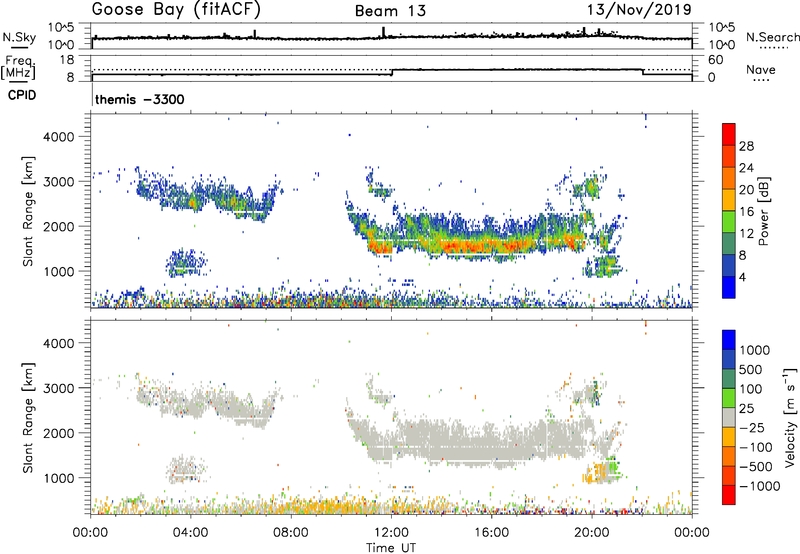Click the '1000' tick in the Power panel

tap(58, 271)
